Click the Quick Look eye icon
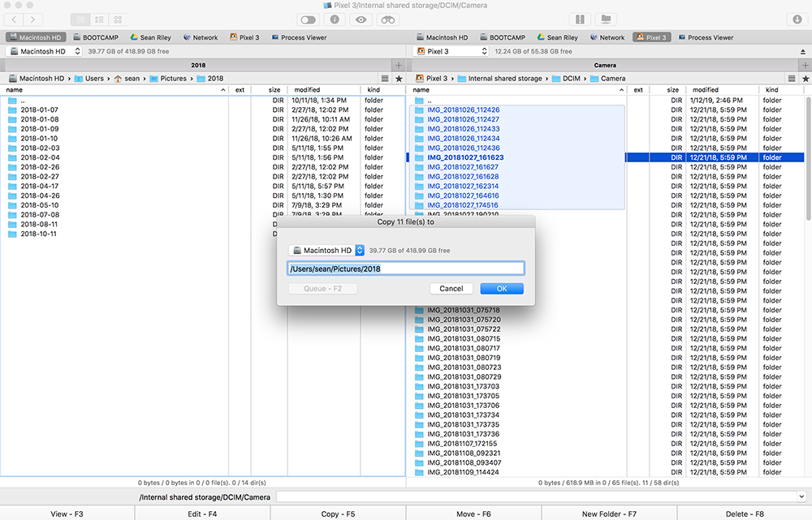Screen dimensions: 812x520 [x=361, y=19]
